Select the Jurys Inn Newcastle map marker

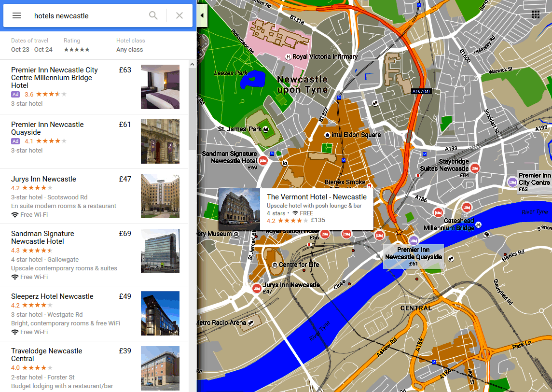[x=257, y=289]
